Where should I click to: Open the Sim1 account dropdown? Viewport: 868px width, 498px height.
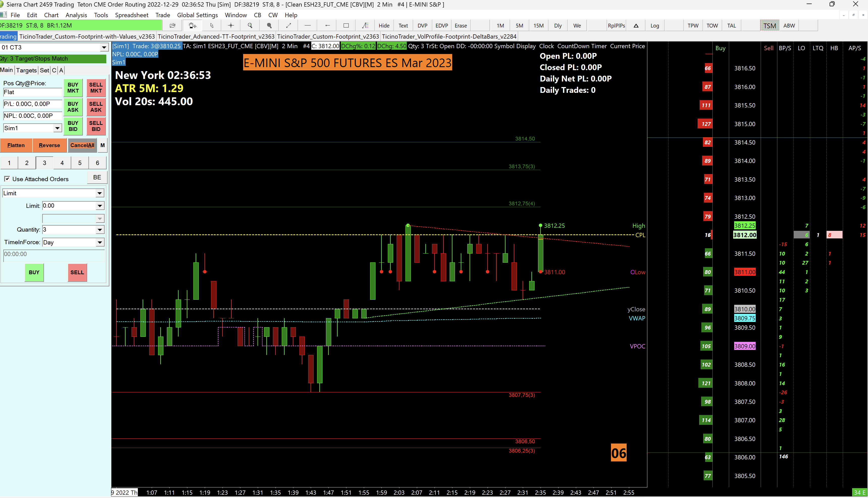(57, 128)
